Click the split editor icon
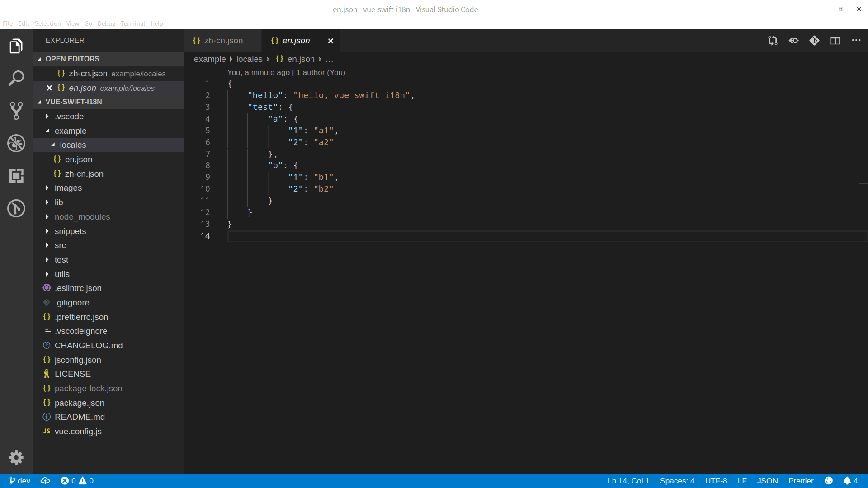The image size is (868, 488). click(835, 41)
